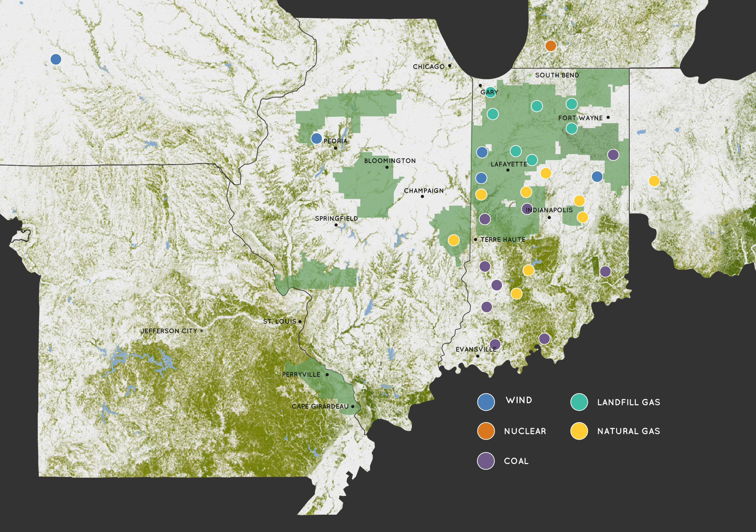Select the teal marker right of Lafayette label
The width and height of the screenshot is (756, 532).
coord(532,160)
